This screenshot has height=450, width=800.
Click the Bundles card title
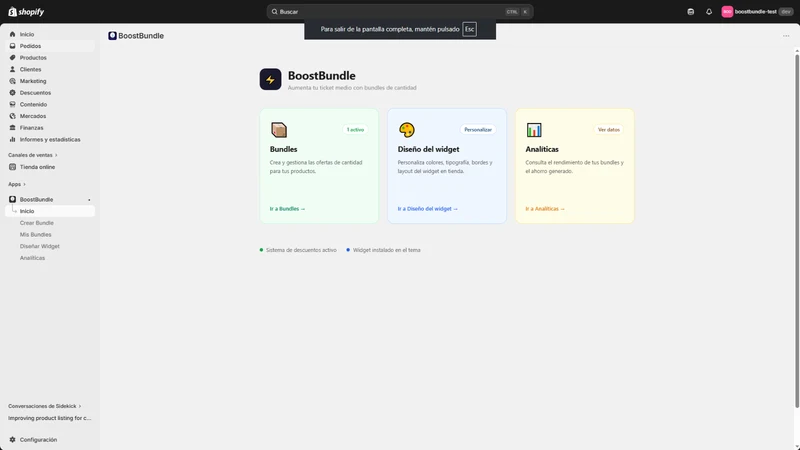(x=284, y=149)
